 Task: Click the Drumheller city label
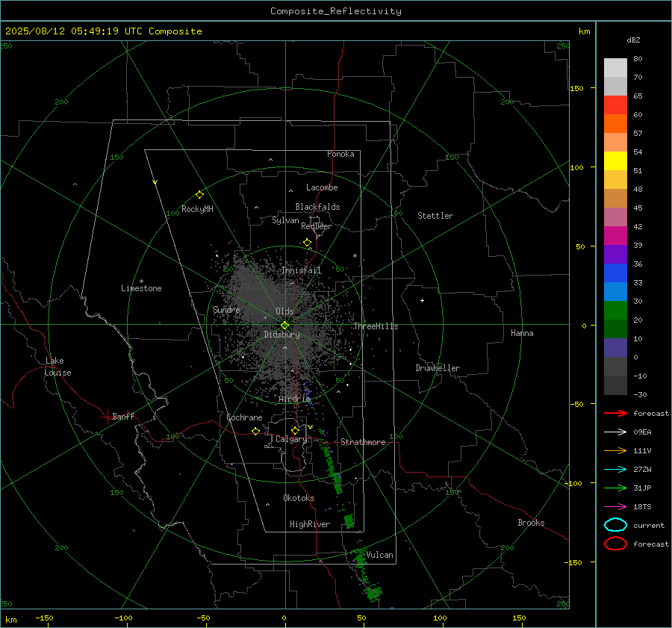click(438, 368)
